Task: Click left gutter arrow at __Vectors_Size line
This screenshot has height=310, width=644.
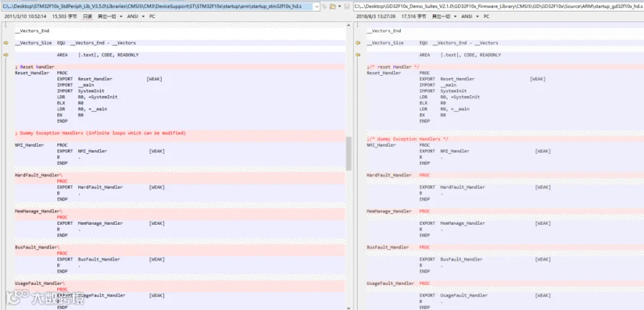Action: coord(6,43)
